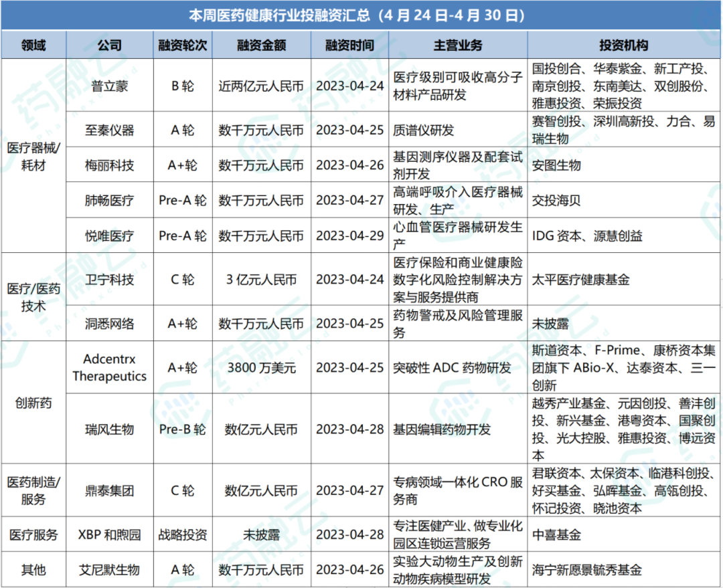
Task: Click the 创新药 category cell
Action: [33, 402]
